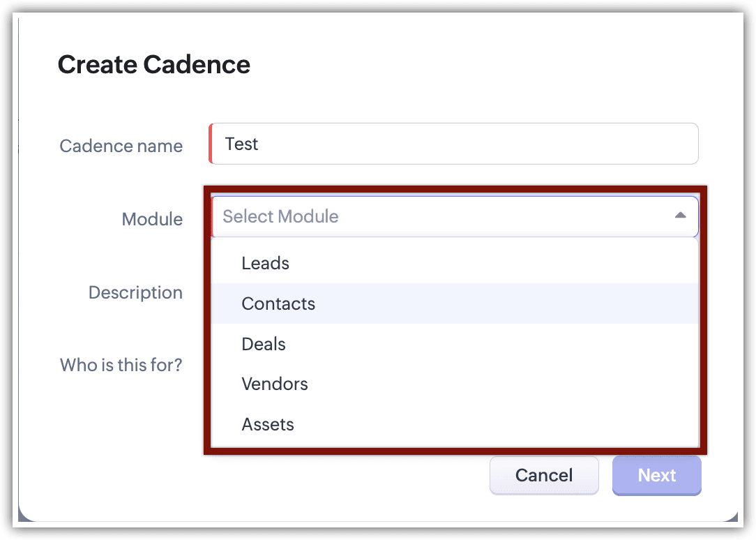
Task: Choose the Assets module option
Action: [268, 424]
